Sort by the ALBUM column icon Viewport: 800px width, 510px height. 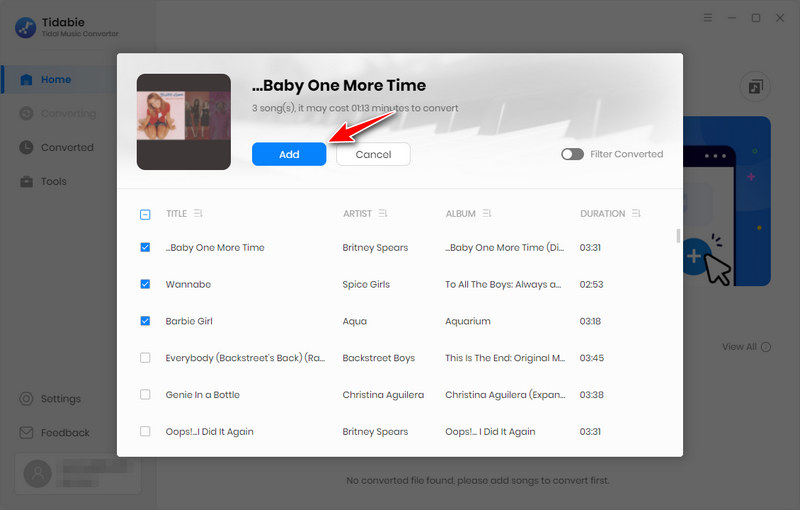click(x=487, y=213)
